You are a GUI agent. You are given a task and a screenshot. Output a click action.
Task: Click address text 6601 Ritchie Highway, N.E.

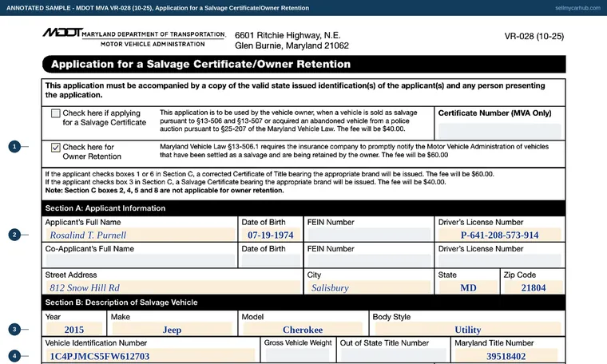(288, 36)
